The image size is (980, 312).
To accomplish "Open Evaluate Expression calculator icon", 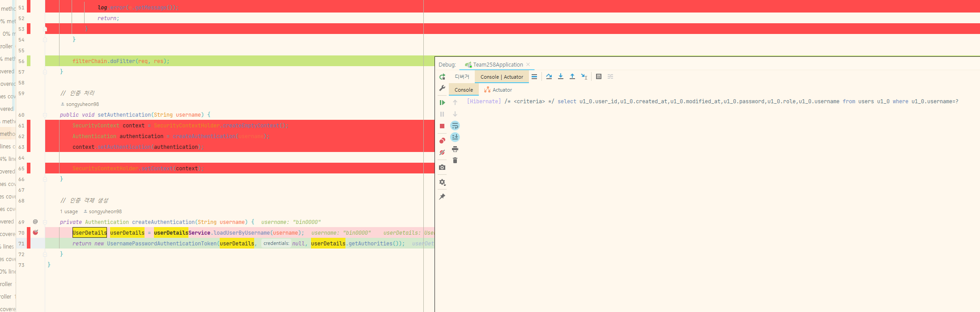I will [599, 77].
